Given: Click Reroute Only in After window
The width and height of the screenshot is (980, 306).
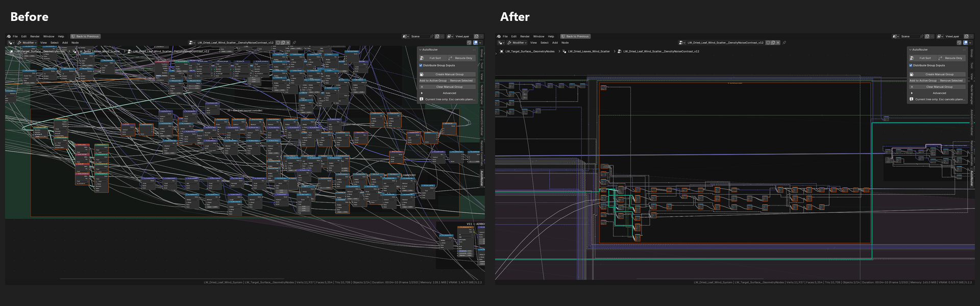Looking at the screenshot, I should [x=951, y=58].
